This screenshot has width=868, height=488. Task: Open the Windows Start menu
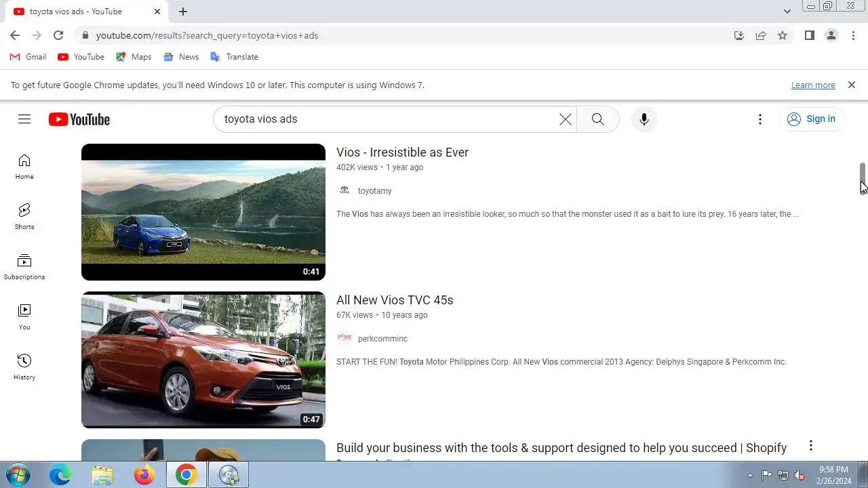click(19, 475)
